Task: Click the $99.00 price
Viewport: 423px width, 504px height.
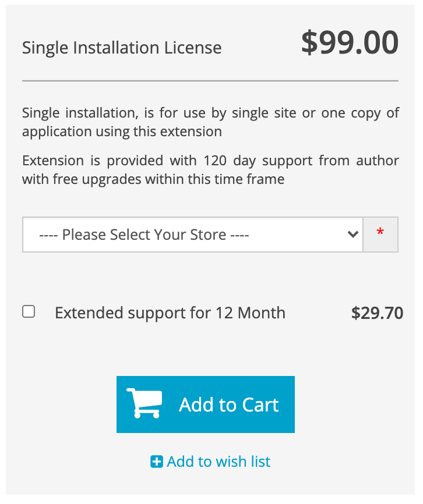Action: (x=350, y=42)
